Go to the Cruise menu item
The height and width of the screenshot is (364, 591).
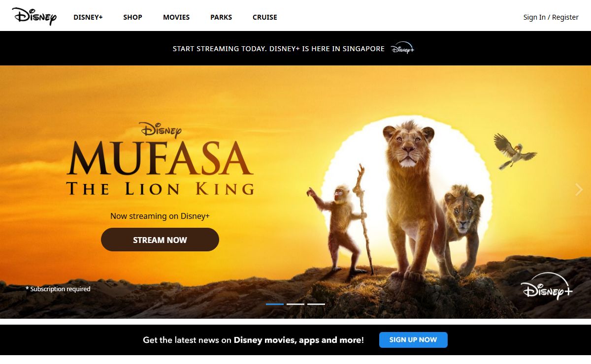pyautogui.click(x=265, y=17)
